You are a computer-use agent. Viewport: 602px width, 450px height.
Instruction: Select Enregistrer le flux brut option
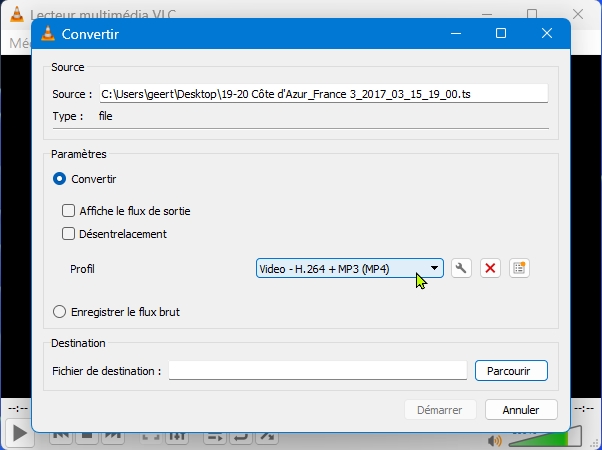(60, 312)
